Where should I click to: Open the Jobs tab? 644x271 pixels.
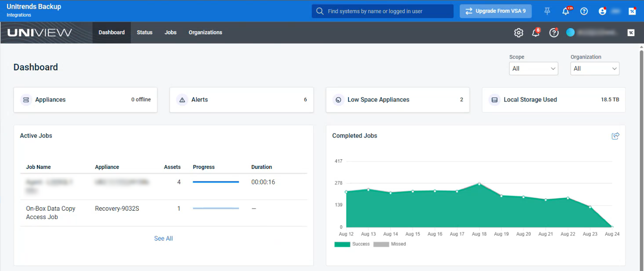[x=171, y=33]
